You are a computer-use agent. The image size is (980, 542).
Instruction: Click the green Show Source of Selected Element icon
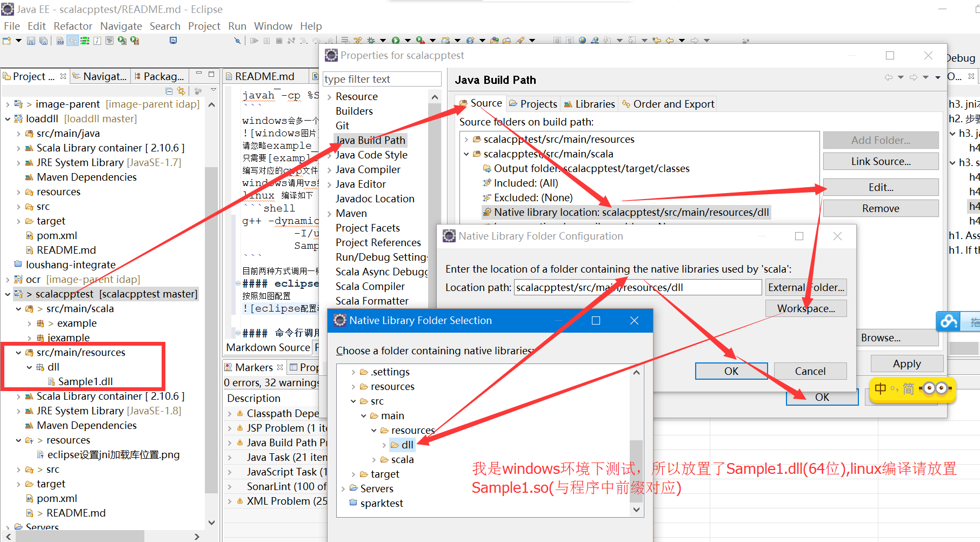click(85, 41)
